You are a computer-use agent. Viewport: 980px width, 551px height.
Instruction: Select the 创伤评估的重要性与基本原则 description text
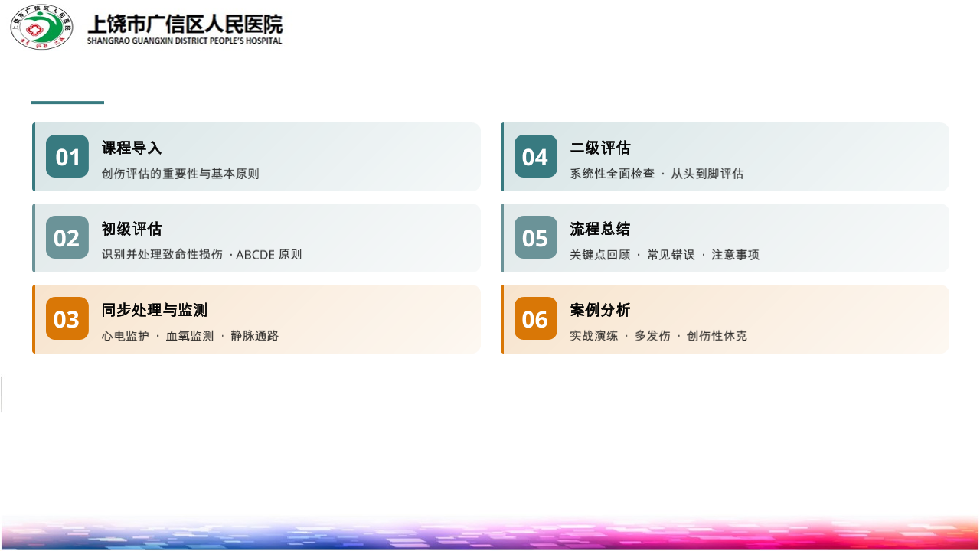(181, 174)
